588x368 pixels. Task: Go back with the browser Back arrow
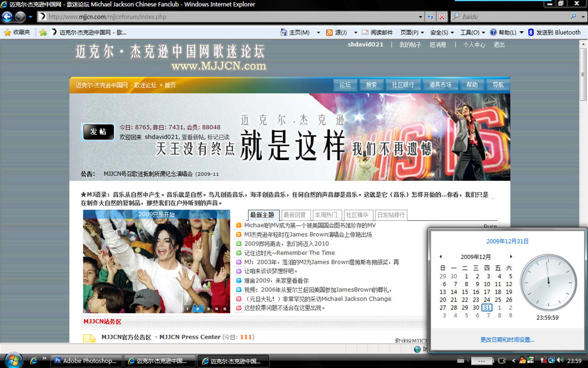pos(7,16)
